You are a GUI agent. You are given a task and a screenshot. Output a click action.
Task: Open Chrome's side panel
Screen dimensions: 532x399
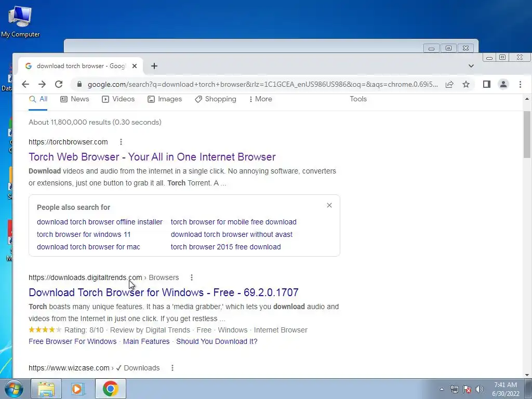(x=487, y=84)
